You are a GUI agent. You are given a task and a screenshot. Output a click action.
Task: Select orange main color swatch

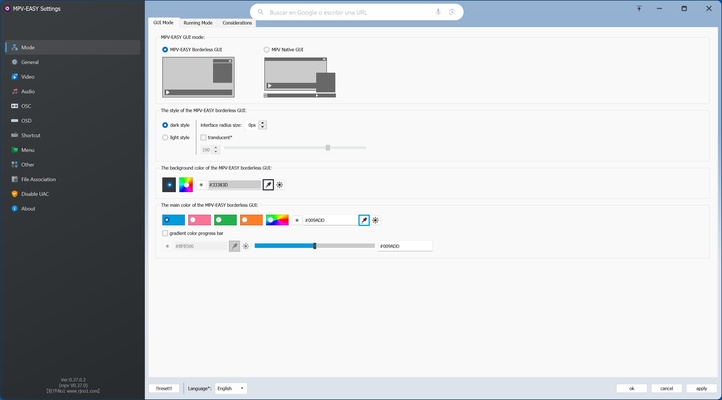(x=251, y=220)
